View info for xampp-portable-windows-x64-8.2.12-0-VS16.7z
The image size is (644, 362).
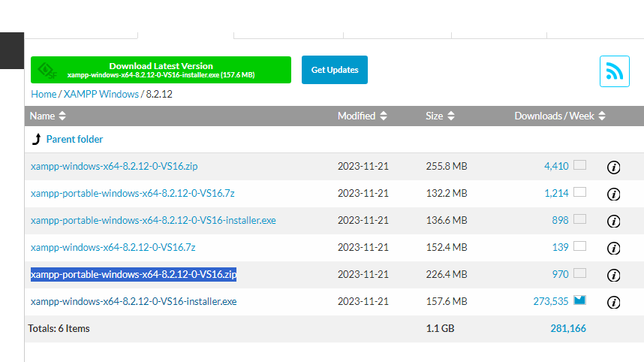614,195
